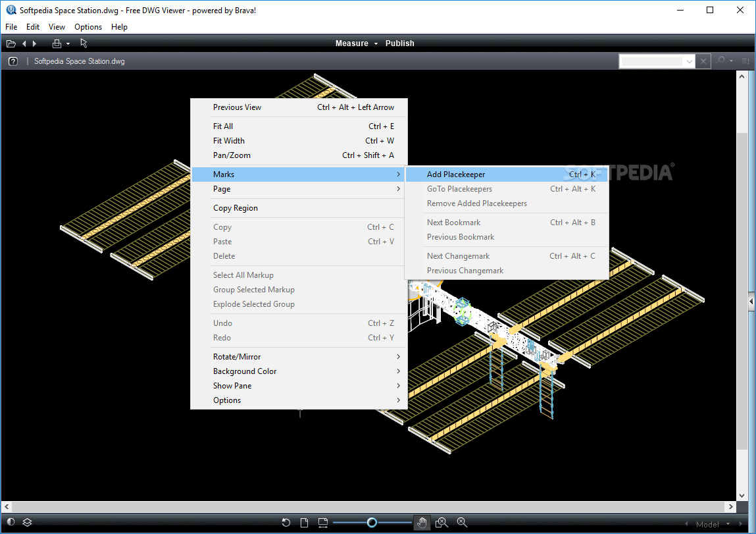The width and height of the screenshot is (756, 534).
Task: Click the vertical scrollbar down arrow
Action: click(x=742, y=495)
